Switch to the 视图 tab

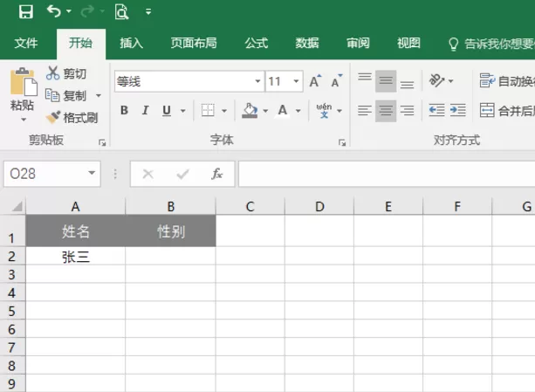point(408,43)
